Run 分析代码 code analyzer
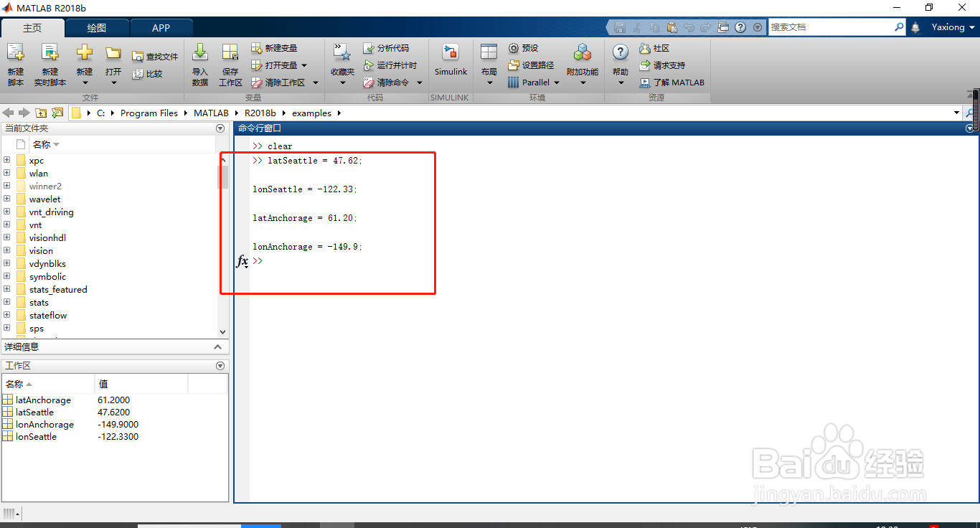Image resolution: width=980 pixels, height=528 pixels. pyautogui.click(x=386, y=48)
